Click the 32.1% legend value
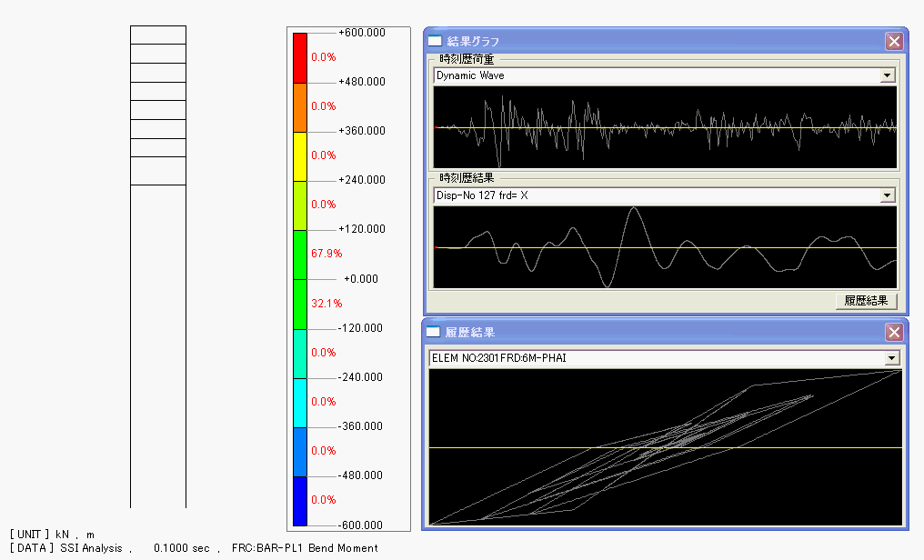 (326, 304)
